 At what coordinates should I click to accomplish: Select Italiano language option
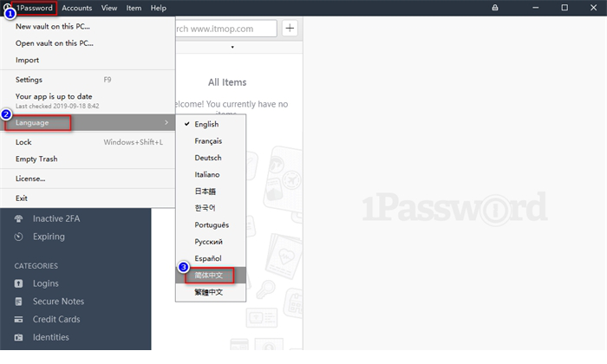click(211, 174)
